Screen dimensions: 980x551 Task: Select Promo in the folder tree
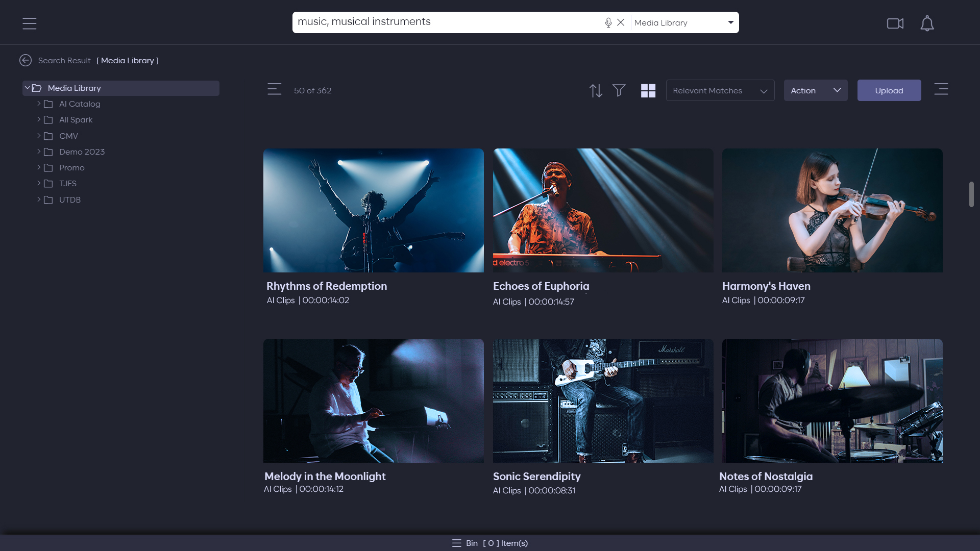point(72,168)
